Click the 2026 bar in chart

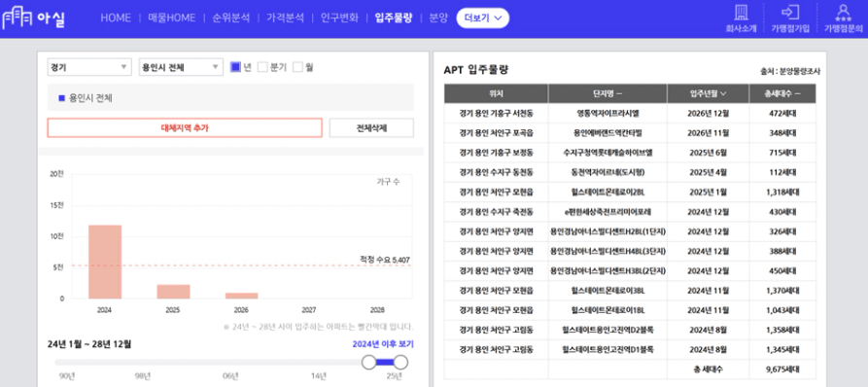tap(241, 296)
